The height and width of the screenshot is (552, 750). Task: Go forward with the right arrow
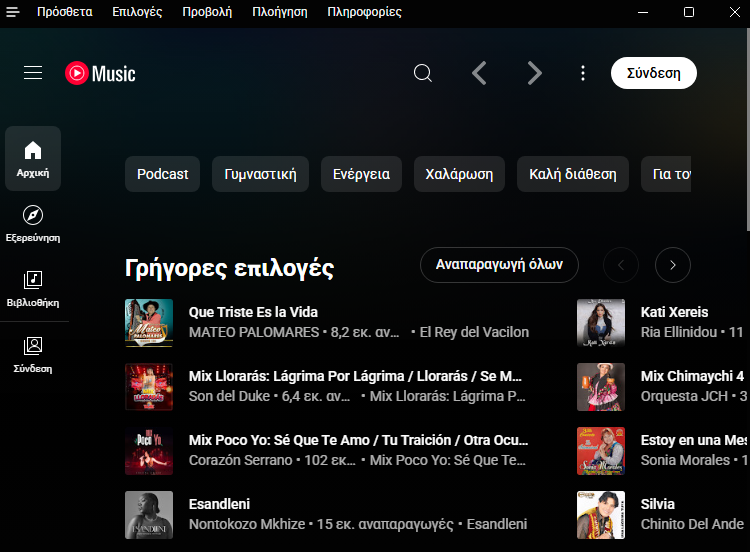(x=534, y=73)
